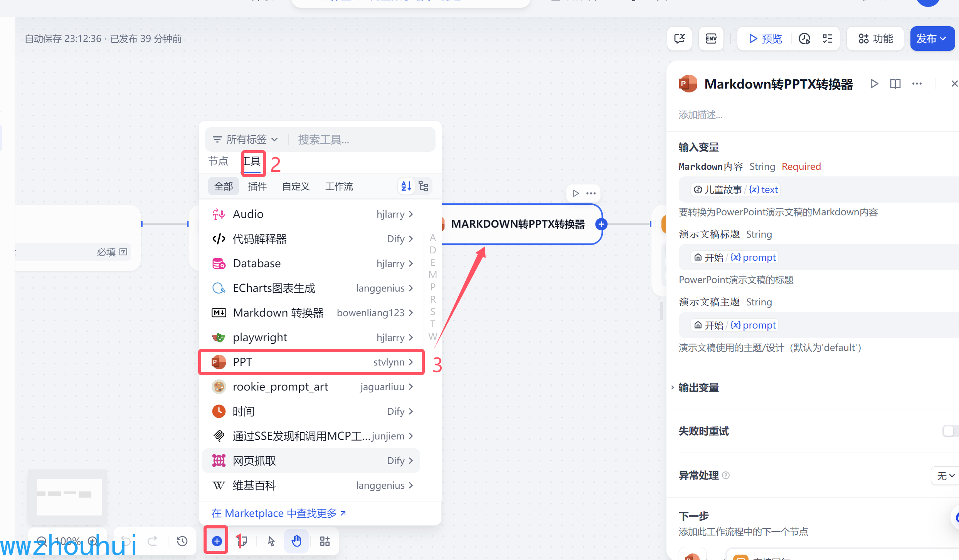The image size is (959, 560).
Task: Select the hand pan tool
Action: 296,541
